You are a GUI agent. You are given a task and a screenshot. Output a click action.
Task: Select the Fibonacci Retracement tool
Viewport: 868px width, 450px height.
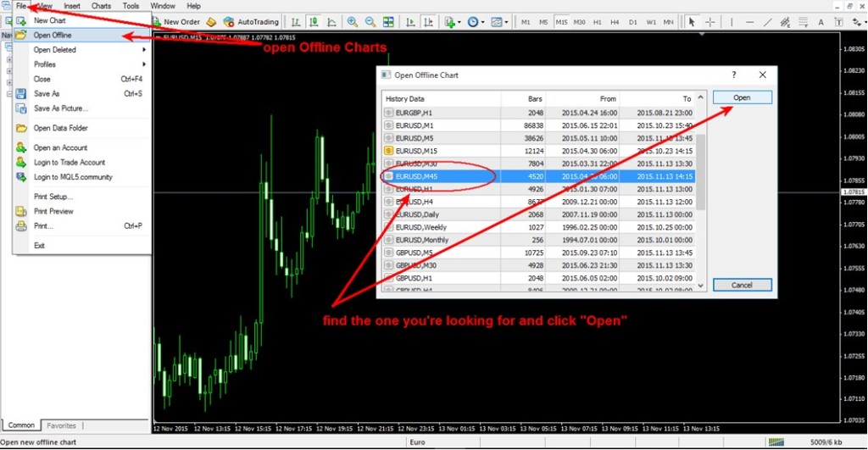click(x=803, y=21)
